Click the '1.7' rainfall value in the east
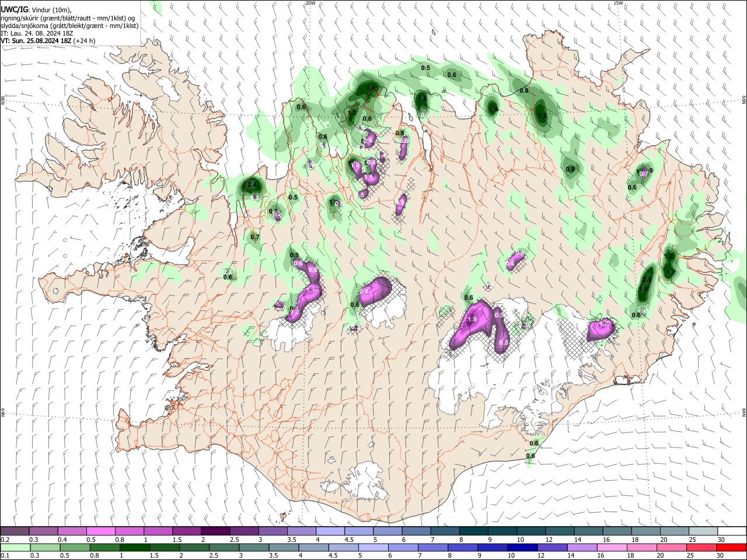The height and width of the screenshot is (560, 747). click(671, 272)
